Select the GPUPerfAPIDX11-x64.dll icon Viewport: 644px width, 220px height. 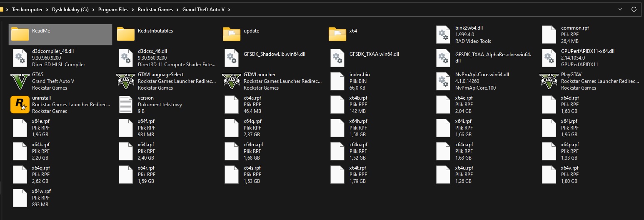tap(549, 58)
